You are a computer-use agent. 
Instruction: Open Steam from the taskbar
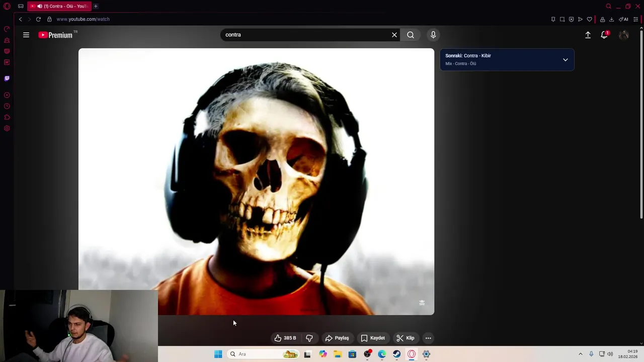(x=396, y=354)
